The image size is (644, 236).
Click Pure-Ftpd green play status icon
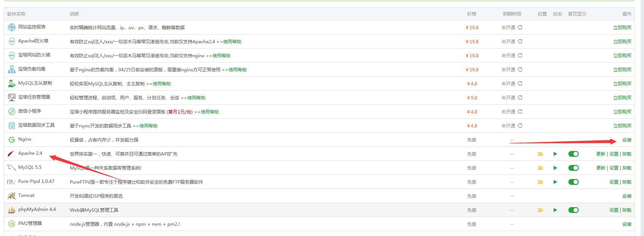point(555,182)
